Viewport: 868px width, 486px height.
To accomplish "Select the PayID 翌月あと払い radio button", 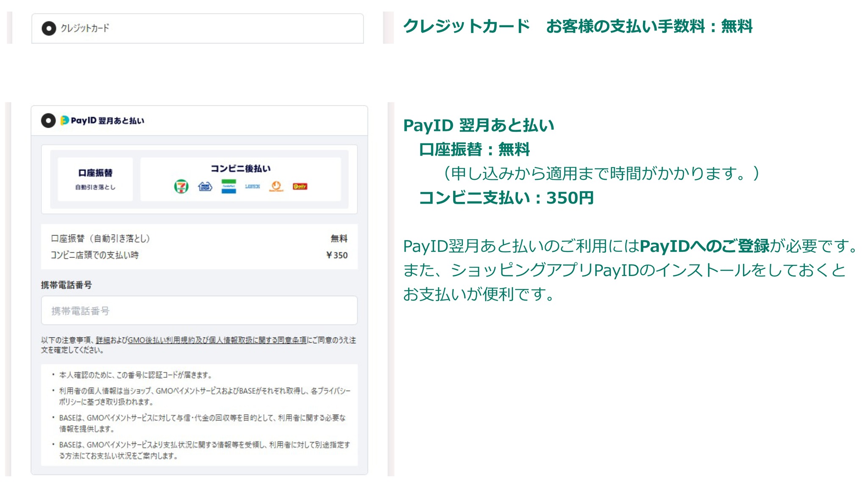I will tap(48, 120).
